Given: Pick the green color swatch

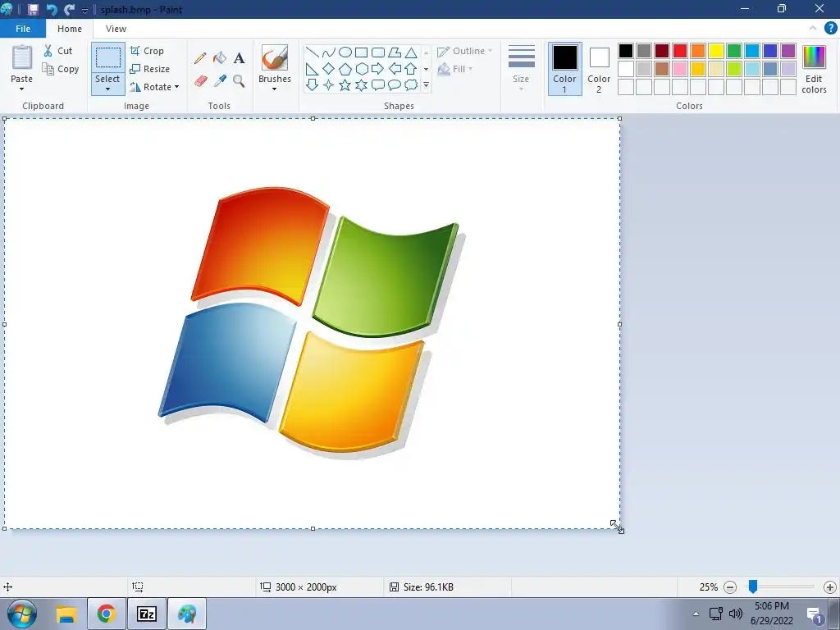Looking at the screenshot, I should point(734,51).
